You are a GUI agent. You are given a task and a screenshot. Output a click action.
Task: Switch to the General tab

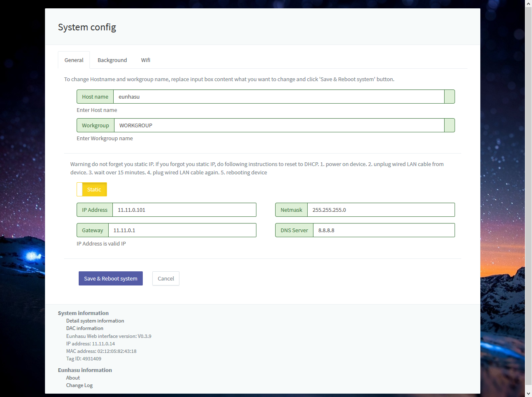(x=74, y=60)
